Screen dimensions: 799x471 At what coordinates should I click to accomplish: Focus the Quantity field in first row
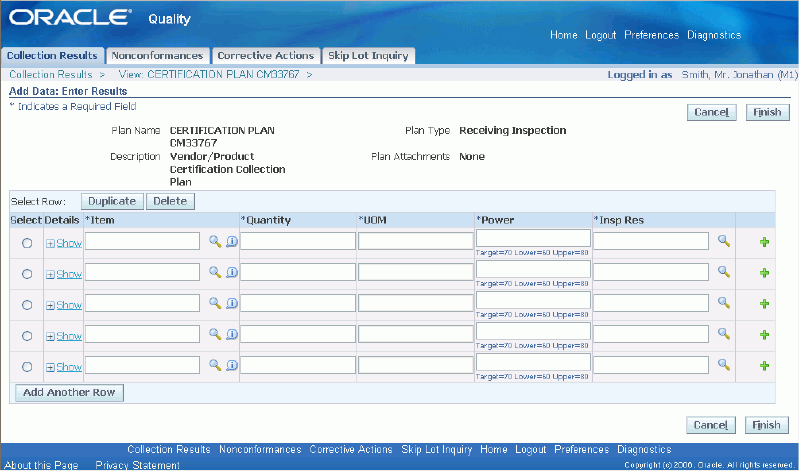click(298, 242)
